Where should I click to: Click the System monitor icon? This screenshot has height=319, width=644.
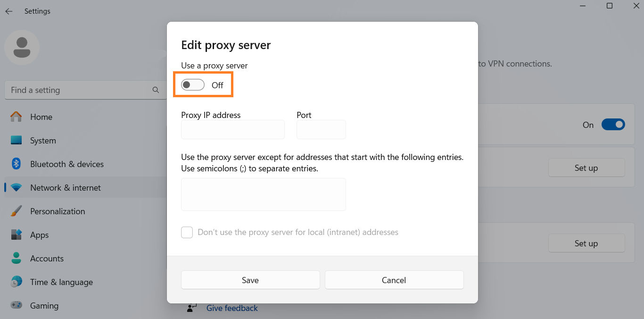coord(16,140)
